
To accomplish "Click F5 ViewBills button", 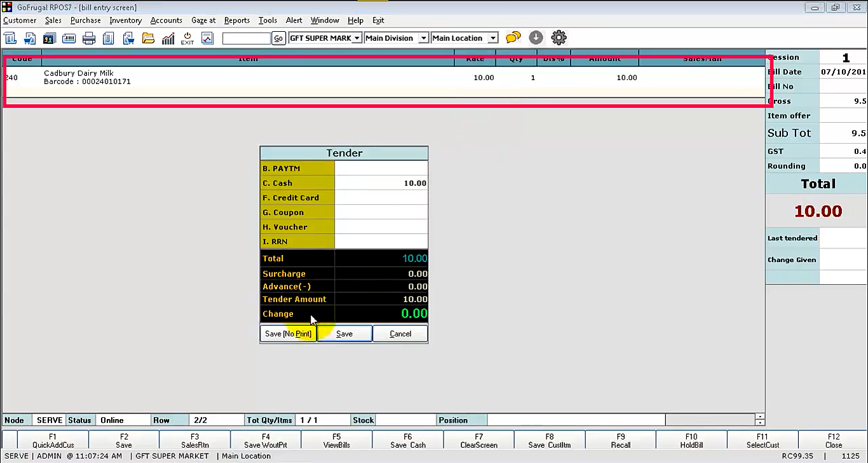I will click(337, 441).
